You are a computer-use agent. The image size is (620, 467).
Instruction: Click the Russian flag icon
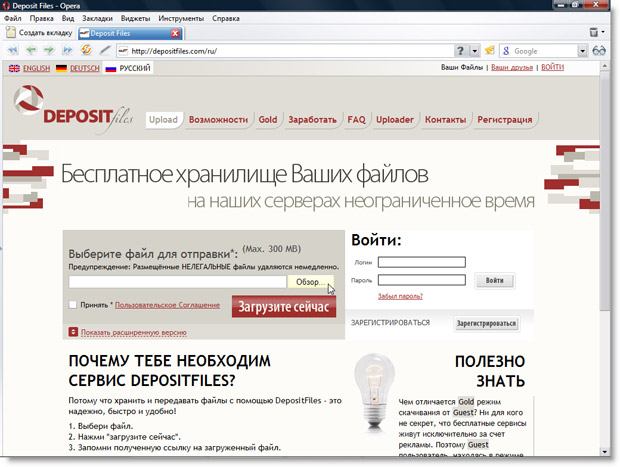pyautogui.click(x=111, y=68)
